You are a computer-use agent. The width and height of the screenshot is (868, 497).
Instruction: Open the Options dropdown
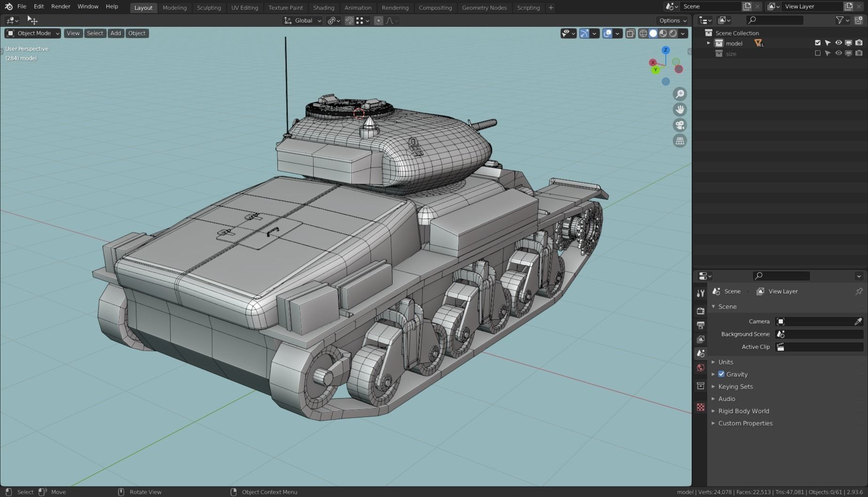click(x=672, y=21)
